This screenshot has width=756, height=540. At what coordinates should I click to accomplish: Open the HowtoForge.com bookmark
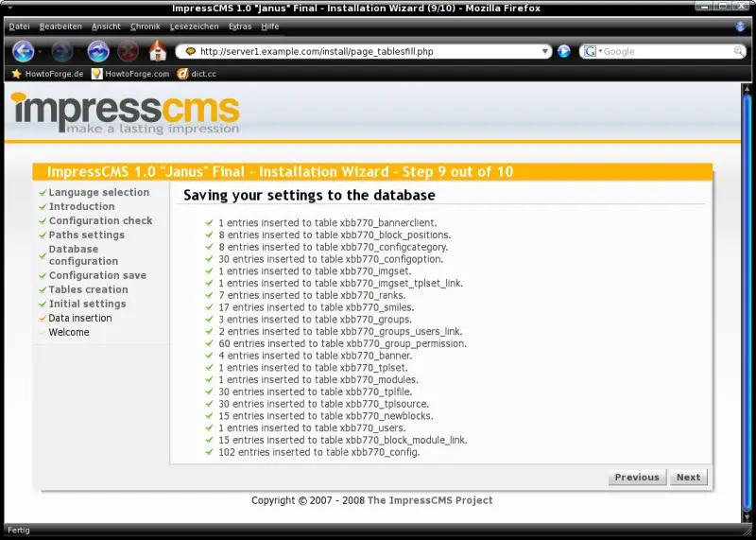point(130,74)
